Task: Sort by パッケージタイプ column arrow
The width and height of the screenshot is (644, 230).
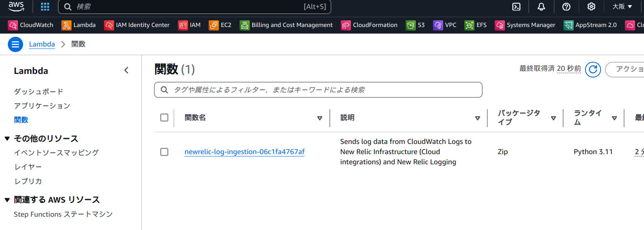Action: click(x=553, y=118)
